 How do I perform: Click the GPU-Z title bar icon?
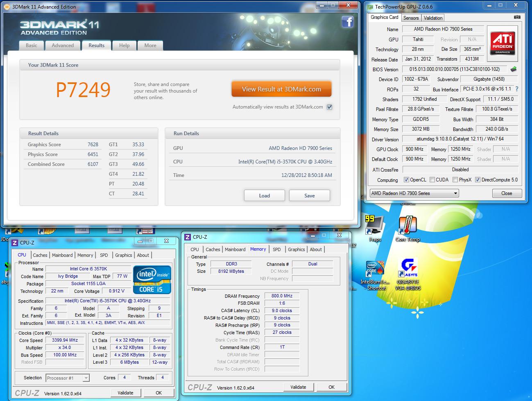click(370, 7)
